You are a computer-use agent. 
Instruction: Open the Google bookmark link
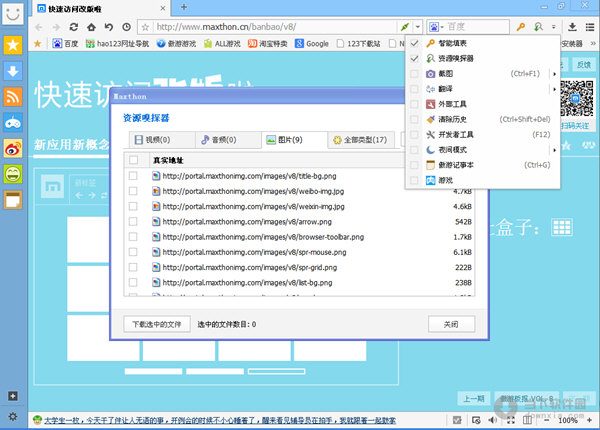pos(312,44)
